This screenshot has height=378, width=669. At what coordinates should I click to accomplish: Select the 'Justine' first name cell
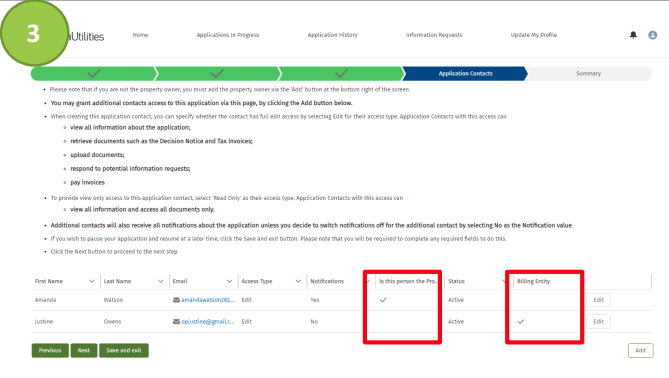tap(44, 322)
